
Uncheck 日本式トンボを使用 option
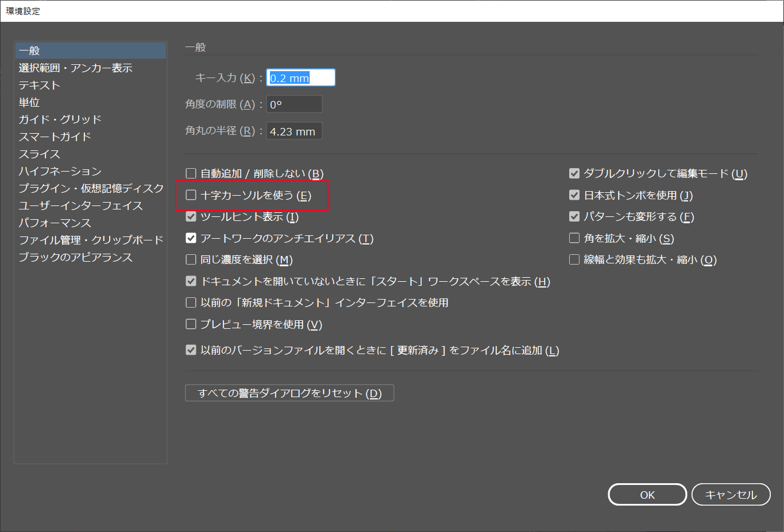(574, 195)
